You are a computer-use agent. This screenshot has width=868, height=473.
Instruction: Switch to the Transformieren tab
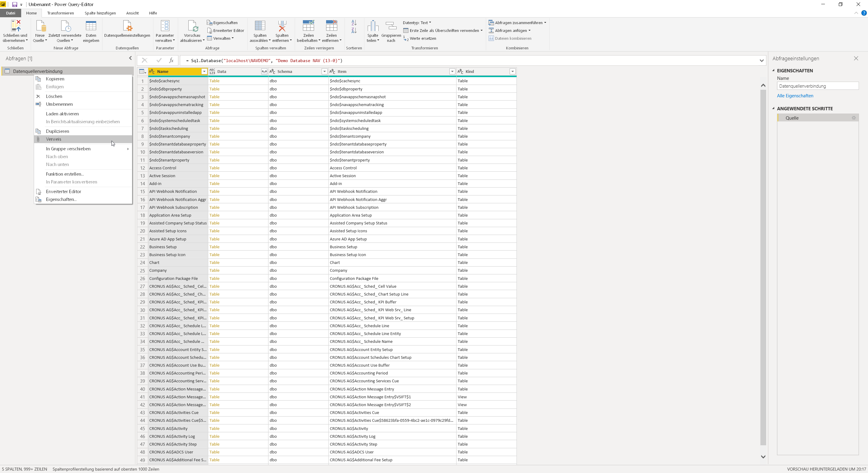pyautogui.click(x=60, y=13)
